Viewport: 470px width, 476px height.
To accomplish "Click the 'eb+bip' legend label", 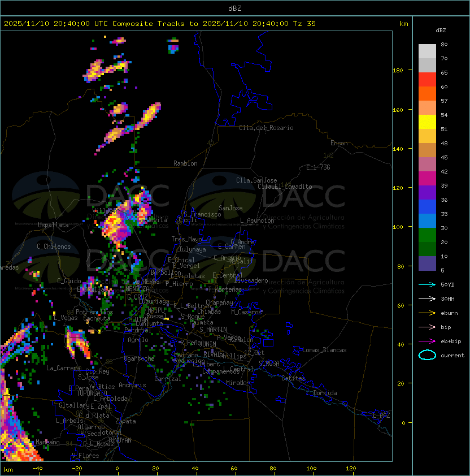I will coord(451,341).
